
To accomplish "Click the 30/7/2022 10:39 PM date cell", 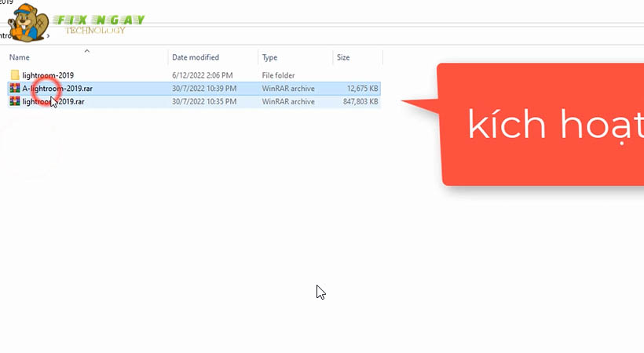I will tap(205, 89).
